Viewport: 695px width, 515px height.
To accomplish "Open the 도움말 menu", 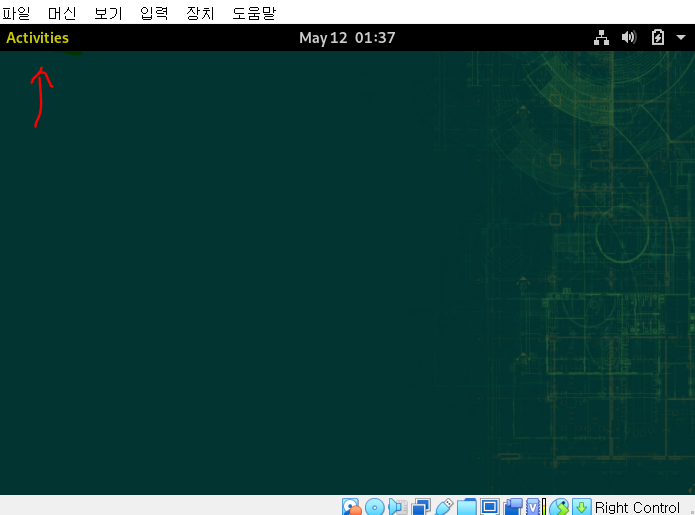I will [254, 13].
